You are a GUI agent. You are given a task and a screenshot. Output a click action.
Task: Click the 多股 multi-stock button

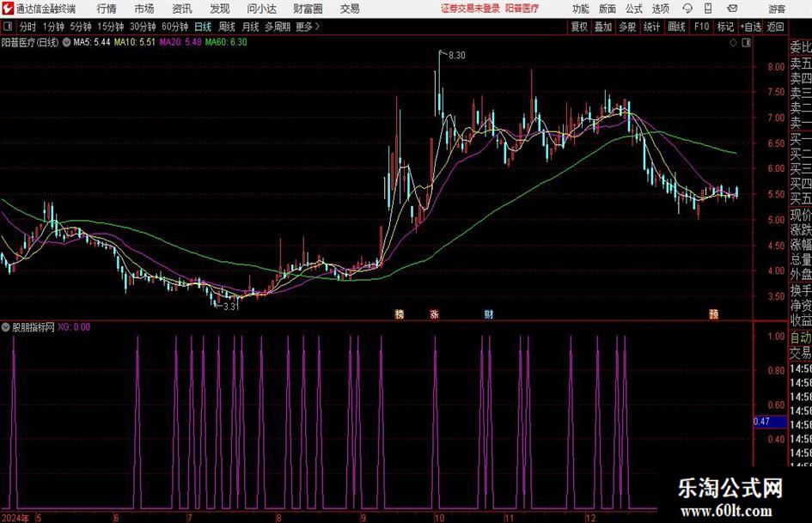627,27
